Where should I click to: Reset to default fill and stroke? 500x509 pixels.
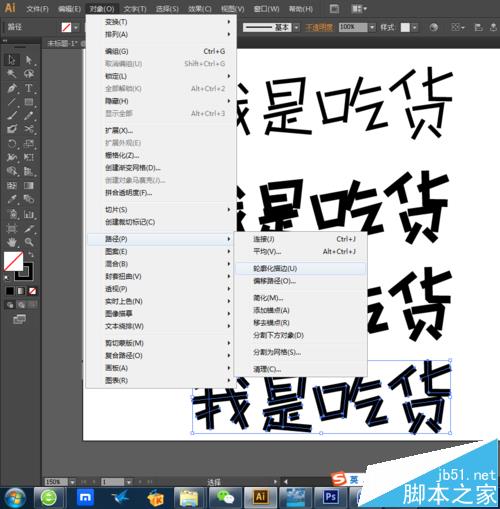[x=6, y=277]
